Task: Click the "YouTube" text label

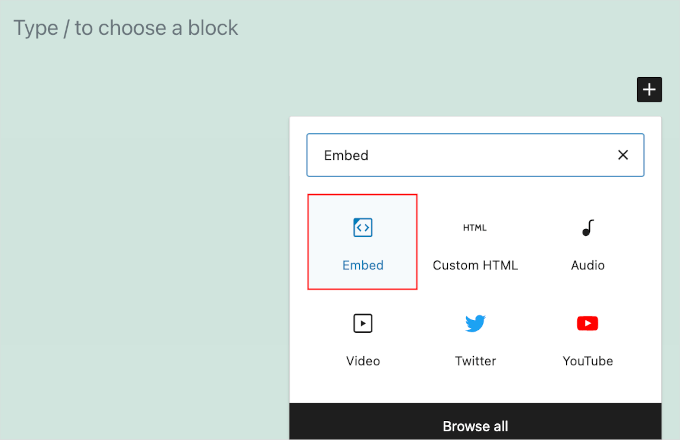Action: tap(588, 361)
